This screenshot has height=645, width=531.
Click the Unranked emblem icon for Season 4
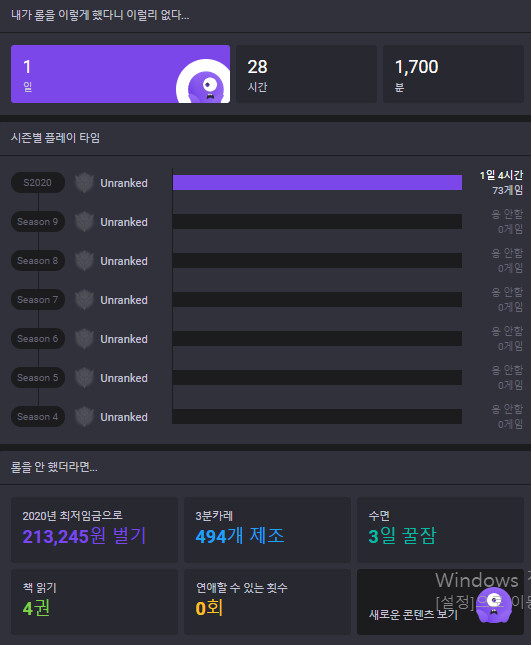tap(84, 417)
